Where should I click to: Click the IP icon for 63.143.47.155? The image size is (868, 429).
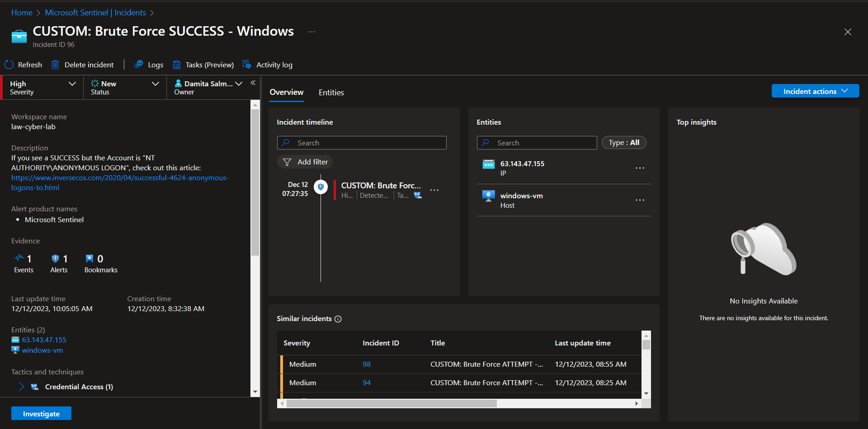pyautogui.click(x=488, y=164)
